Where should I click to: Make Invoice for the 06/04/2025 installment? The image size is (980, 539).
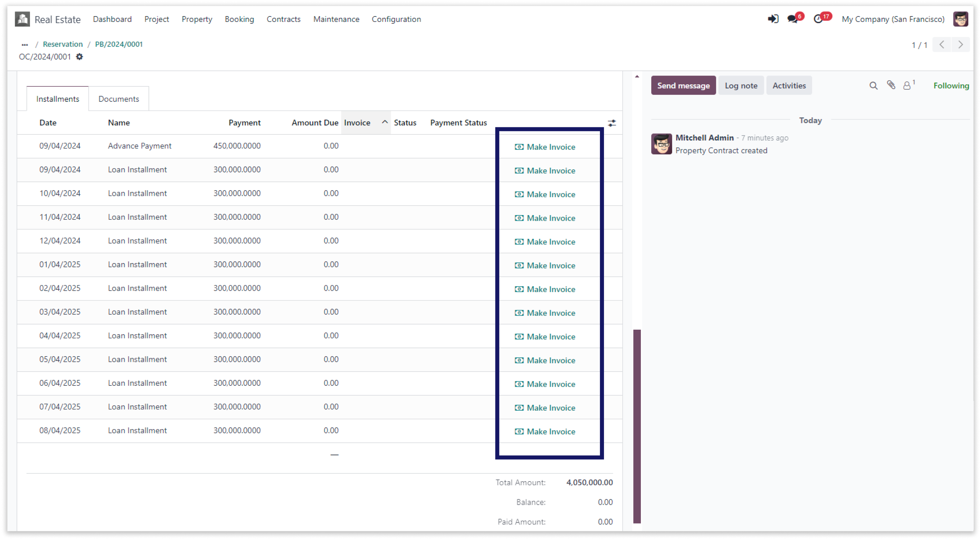tap(545, 384)
